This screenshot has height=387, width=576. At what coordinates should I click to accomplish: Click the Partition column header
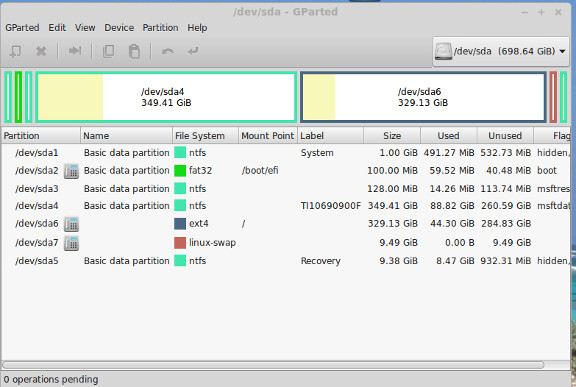click(x=41, y=136)
